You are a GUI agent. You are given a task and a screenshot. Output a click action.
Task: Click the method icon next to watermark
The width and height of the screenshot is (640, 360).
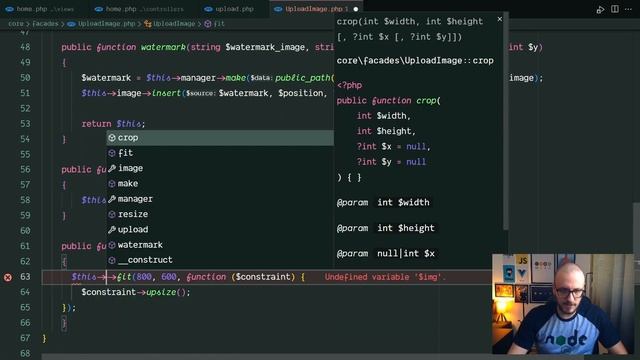pos(112,245)
